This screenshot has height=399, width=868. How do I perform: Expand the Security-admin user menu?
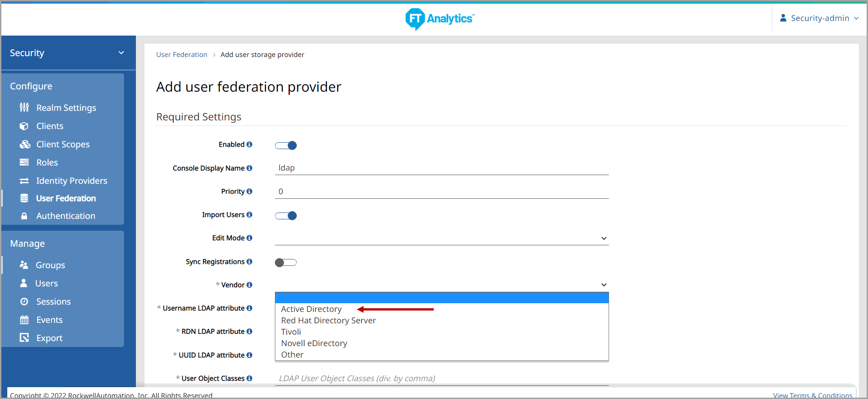(820, 18)
